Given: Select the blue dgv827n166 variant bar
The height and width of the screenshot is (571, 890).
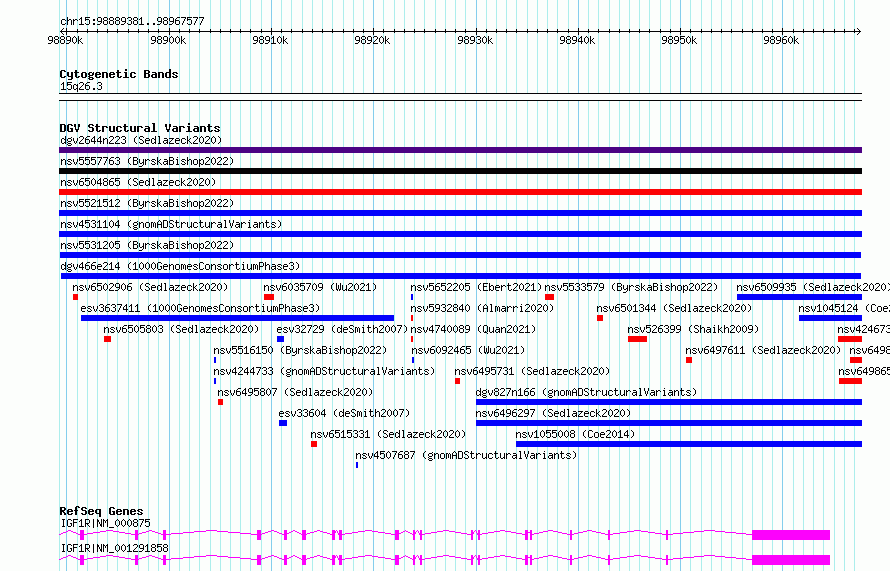Looking at the screenshot, I should coord(669,402).
